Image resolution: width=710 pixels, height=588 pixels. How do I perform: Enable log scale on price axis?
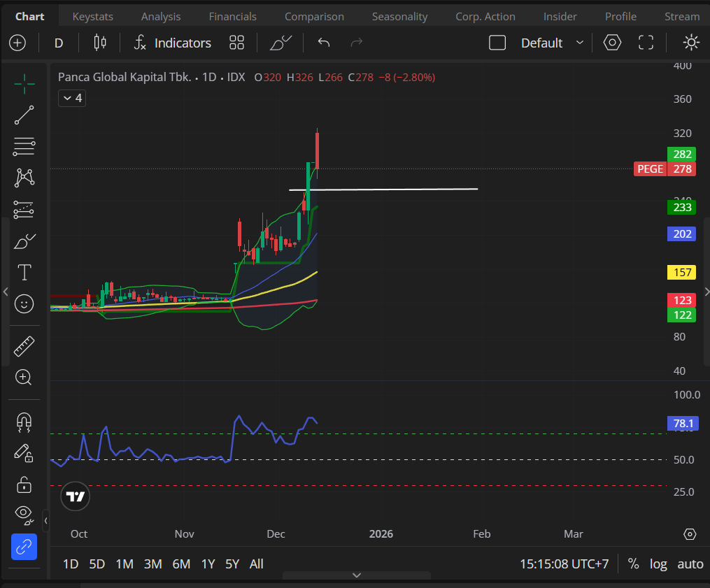(658, 564)
